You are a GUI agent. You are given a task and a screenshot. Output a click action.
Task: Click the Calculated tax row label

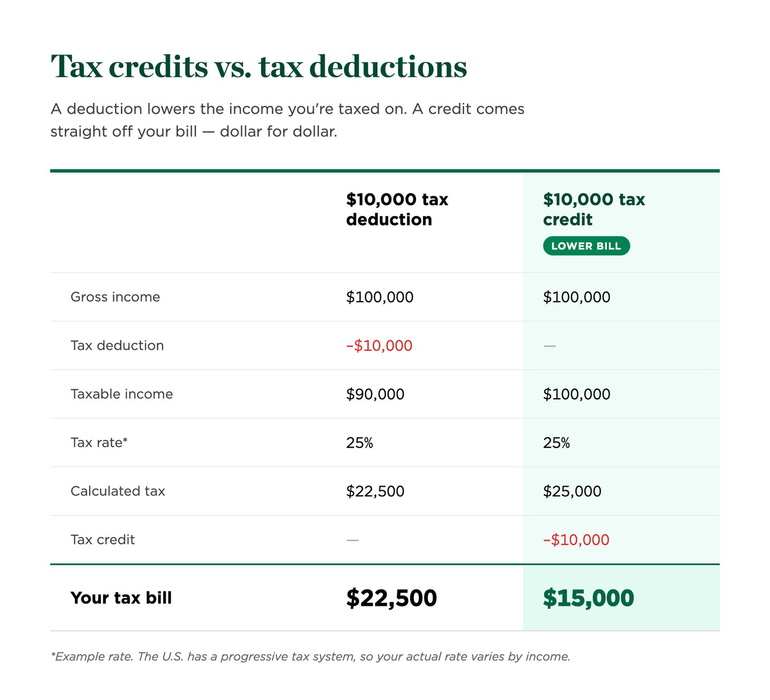click(118, 491)
